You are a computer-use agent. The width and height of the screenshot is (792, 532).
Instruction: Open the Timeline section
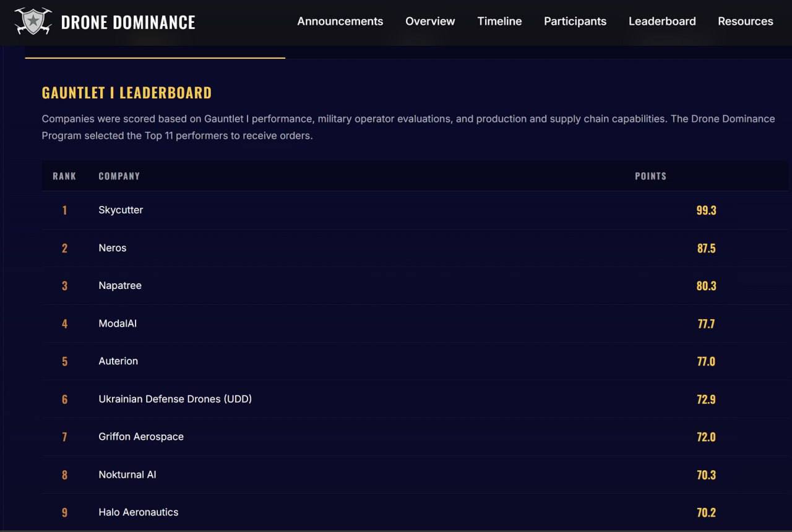point(499,21)
